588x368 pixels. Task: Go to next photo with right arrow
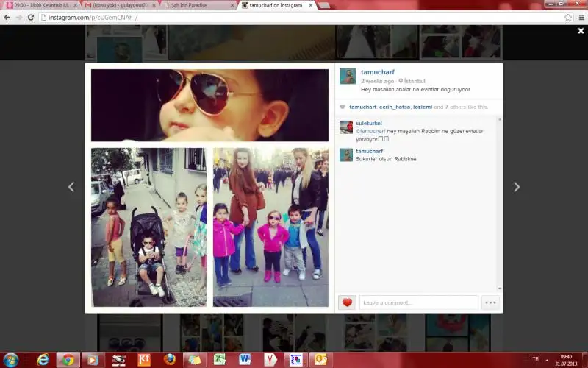pos(517,187)
